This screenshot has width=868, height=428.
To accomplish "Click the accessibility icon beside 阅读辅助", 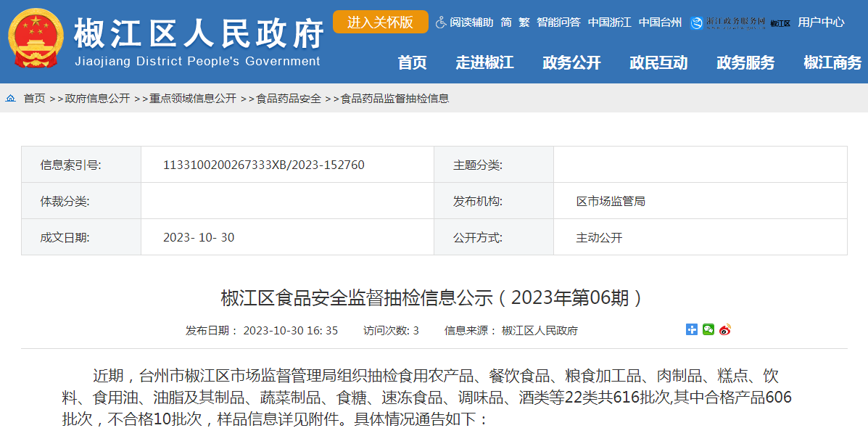I will click(441, 22).
